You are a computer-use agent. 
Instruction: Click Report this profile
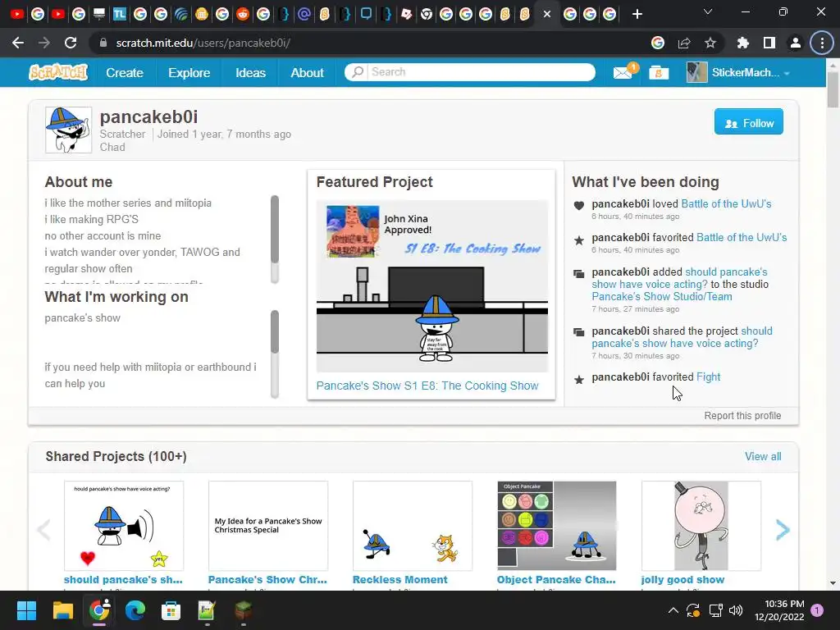(742, 416)
